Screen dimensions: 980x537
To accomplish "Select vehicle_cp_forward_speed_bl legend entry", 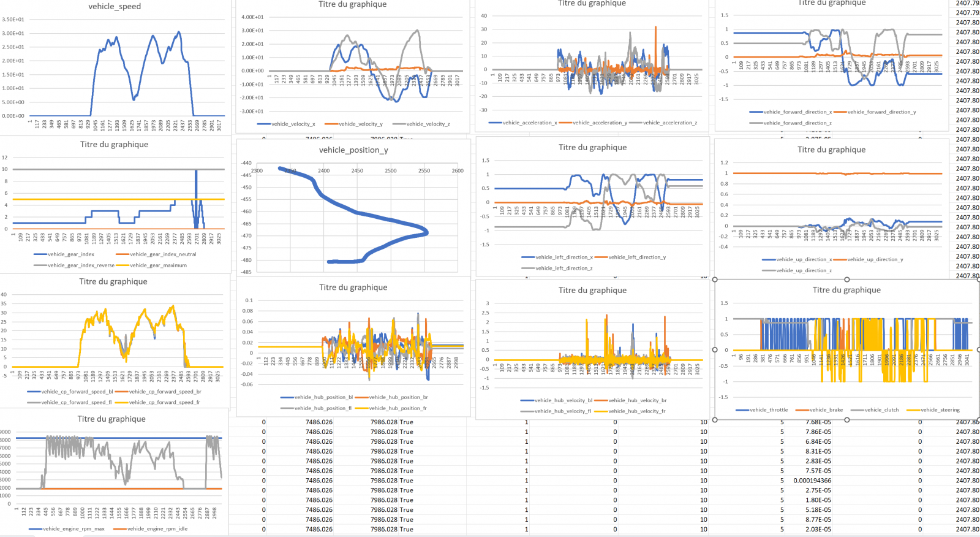I will point(70,392).
